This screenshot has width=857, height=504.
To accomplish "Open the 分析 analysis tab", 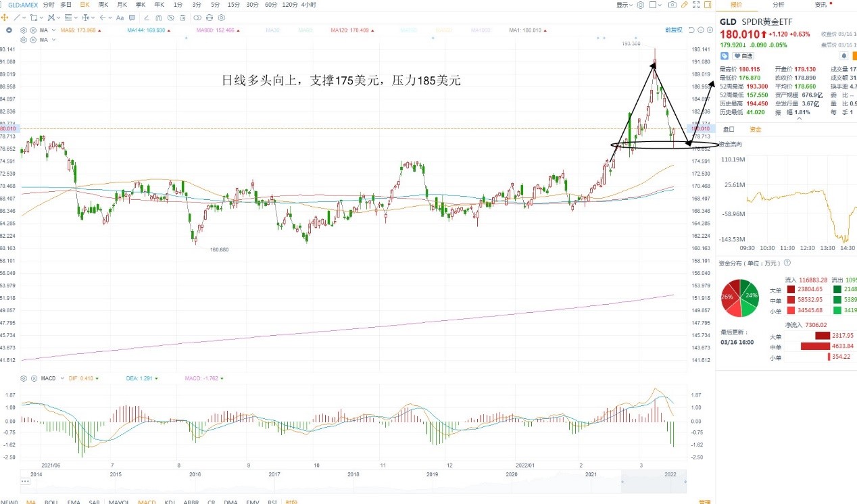I will point(779,5).
